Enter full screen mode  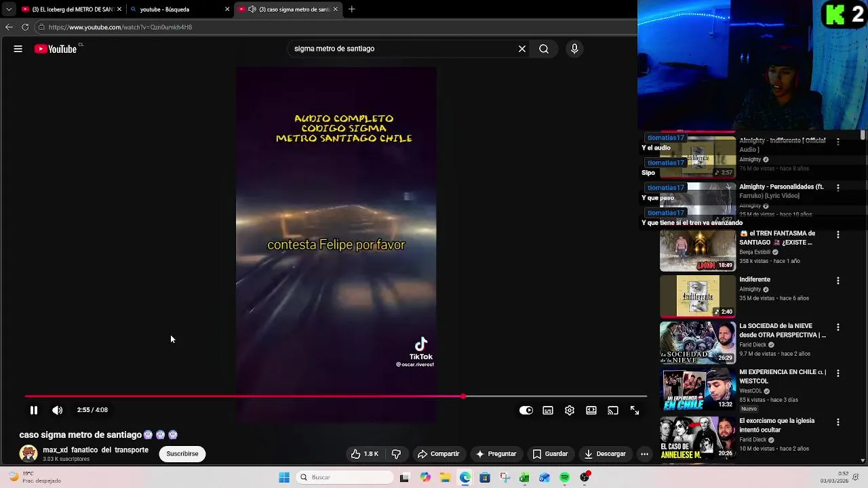point(635,410)
